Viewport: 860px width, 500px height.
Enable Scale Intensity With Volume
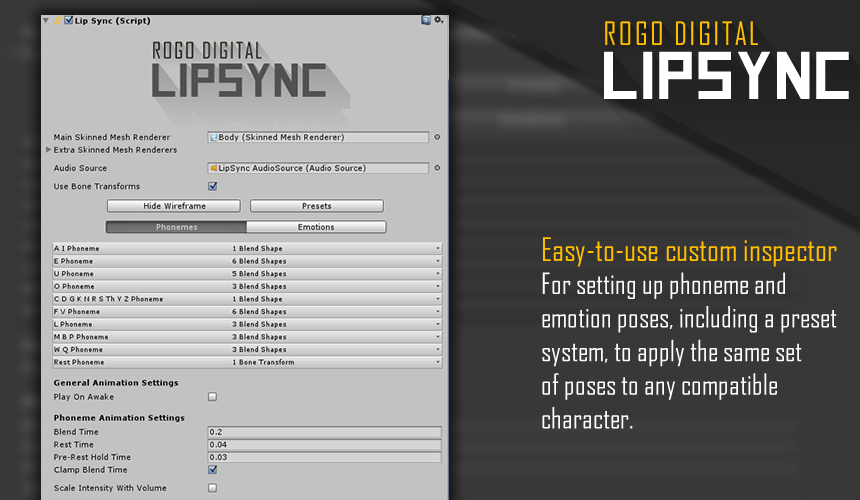click(x=212, y=488)
